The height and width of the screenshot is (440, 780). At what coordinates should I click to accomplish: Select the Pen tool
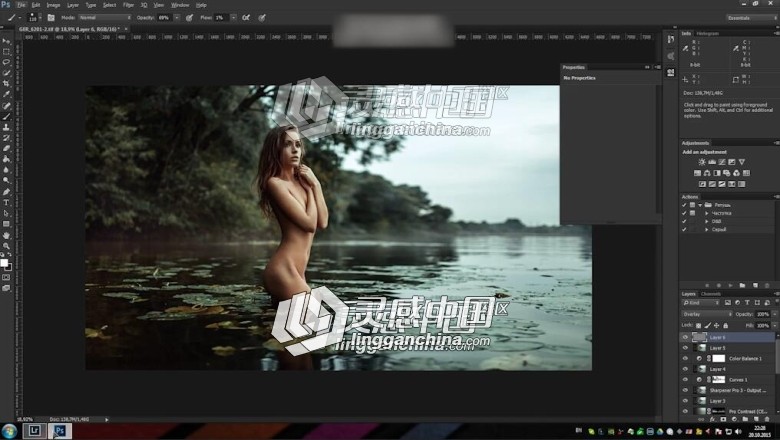(6, 192)
